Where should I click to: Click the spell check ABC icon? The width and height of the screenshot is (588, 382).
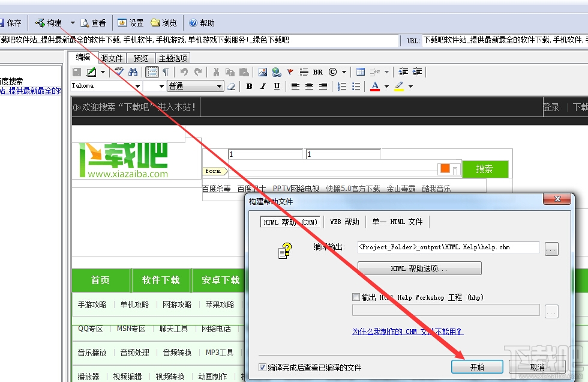click(119, 71)
